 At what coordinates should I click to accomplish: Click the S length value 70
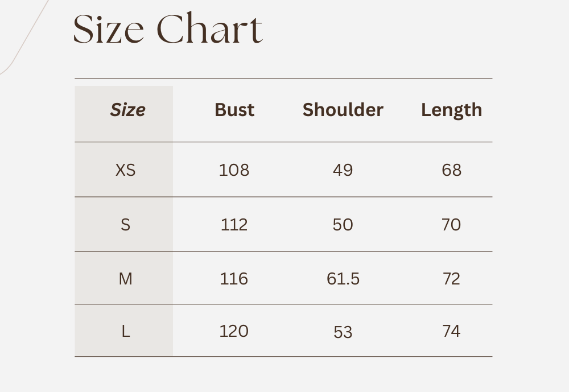point(451,225)
